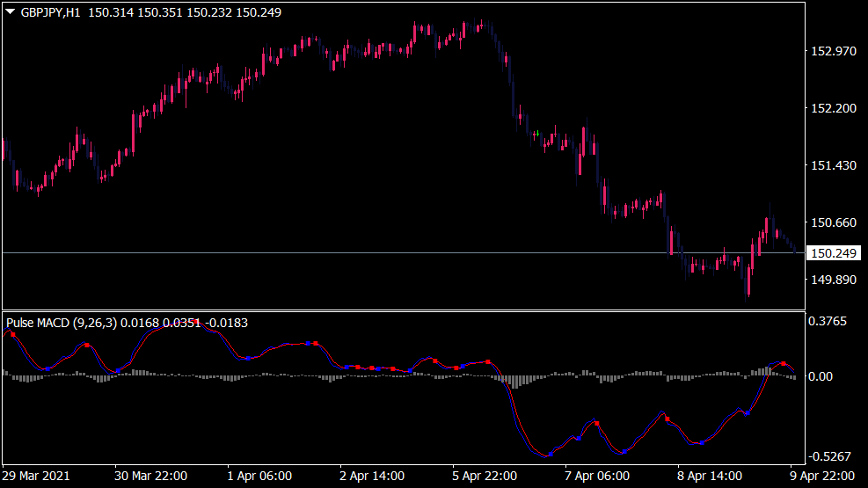
Task: Click the 152.970 price scale label
Action: coord(832,51)
